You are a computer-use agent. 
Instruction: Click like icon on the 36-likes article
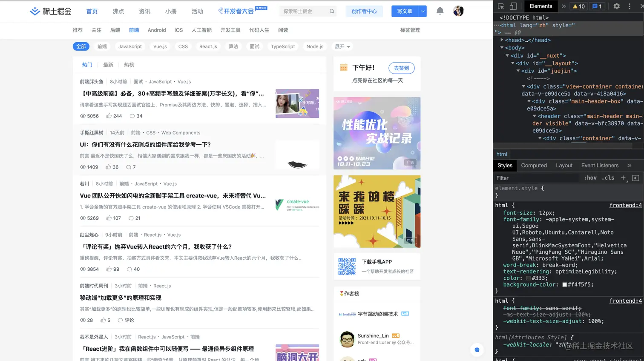[x=108, y=167]
